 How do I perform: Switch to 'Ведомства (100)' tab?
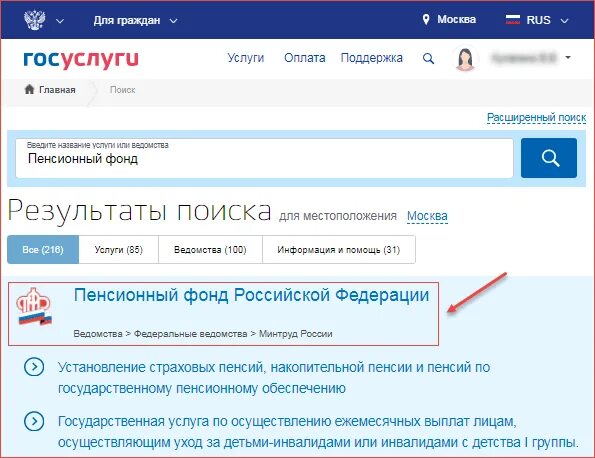(x=210, y=250)
